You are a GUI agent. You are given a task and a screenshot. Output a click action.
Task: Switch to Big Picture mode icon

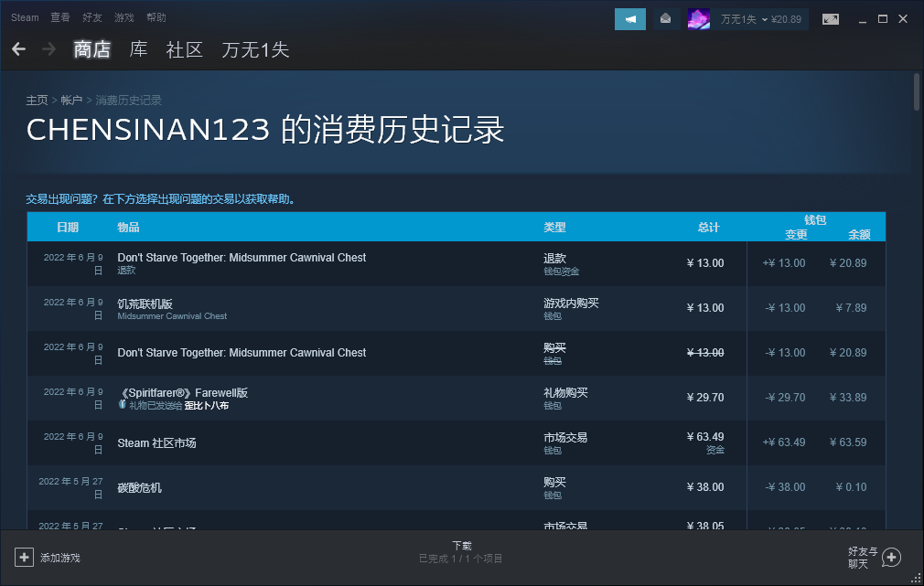point(831,19)
